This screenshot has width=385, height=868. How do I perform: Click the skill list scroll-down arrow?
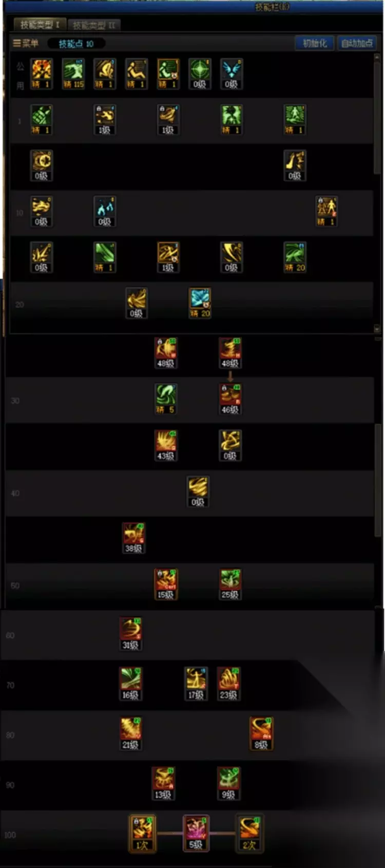[x=377, y=329]
